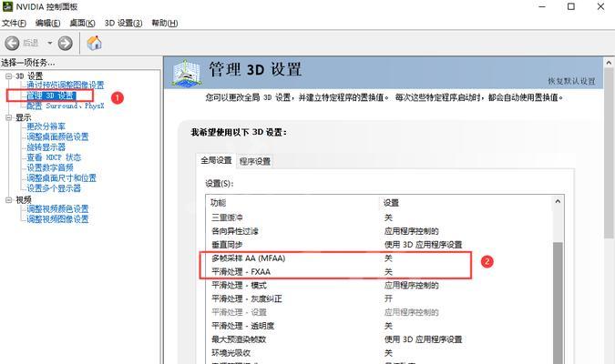The width and height of the screenshot is (615, 364).
Task: Collapse the 3D 设置 tree node
Action: point(8,76)
